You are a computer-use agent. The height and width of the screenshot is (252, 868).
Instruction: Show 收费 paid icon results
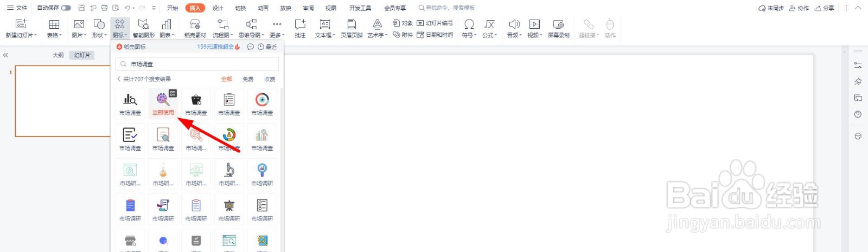(270, 79)
